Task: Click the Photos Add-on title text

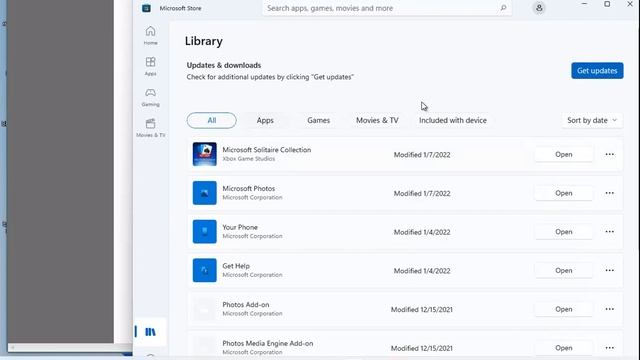Action: pyautogui.click(x=246, y=304)
